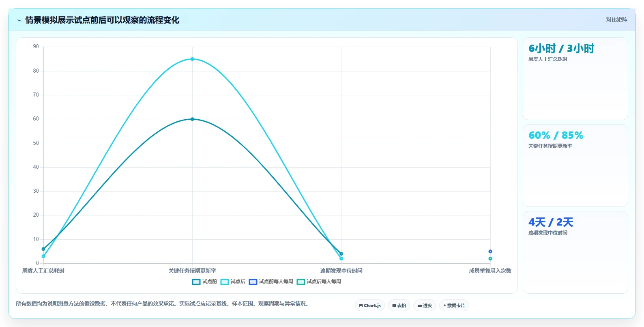Toggle the 试点后 legend series

click(233, 282)
